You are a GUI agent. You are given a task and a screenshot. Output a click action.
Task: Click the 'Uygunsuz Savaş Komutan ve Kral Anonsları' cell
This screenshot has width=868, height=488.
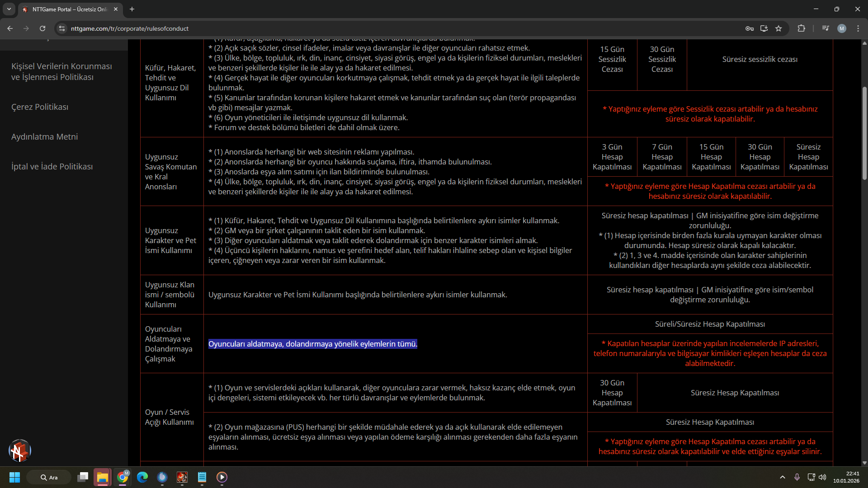click(x=172, y=172)
